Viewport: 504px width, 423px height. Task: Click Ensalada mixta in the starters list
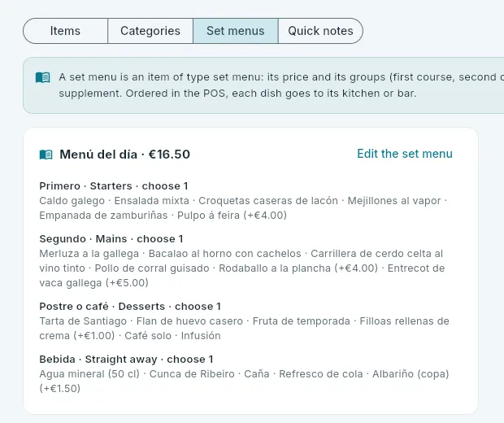(x=152, y=201)
